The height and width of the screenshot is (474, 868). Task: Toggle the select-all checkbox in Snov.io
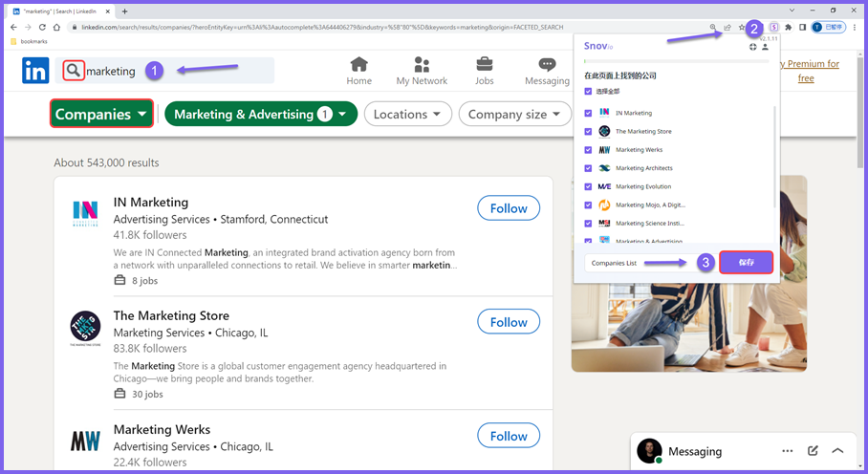pos(588,91)
